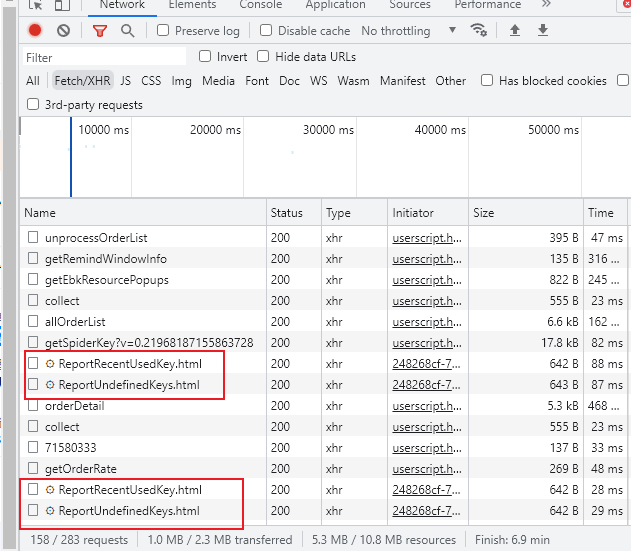Open network conditions wifi icon
The height and width of the screenshot is (551, 631).
click(x=479, y=31)
